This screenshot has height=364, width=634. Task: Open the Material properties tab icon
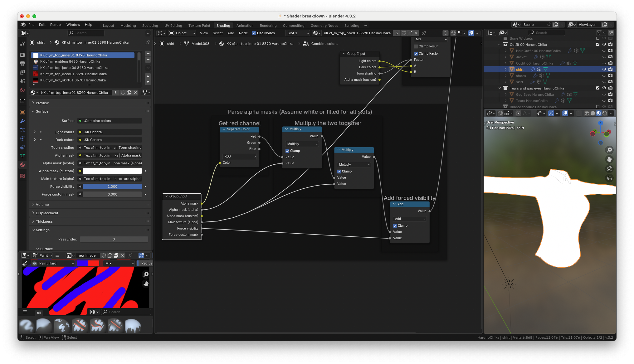pos(22,165)
